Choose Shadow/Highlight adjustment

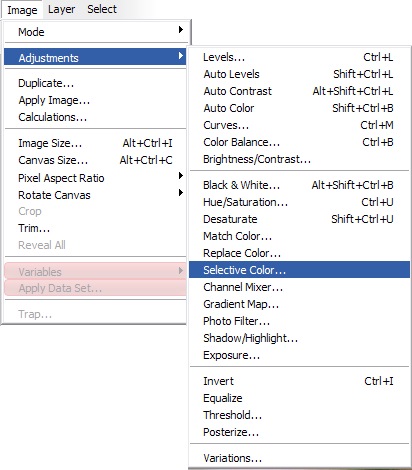pos(299,338)
